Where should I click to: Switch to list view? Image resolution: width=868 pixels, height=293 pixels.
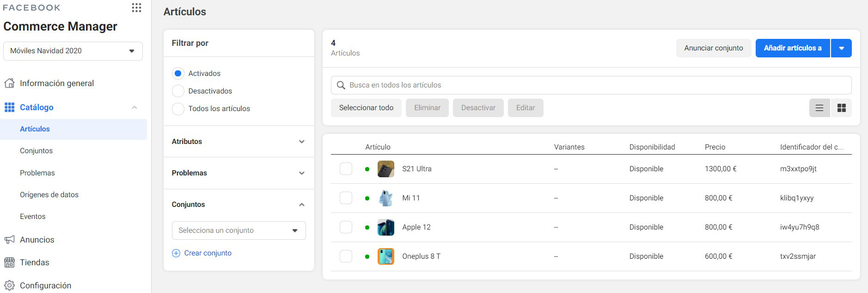[819, 108]
